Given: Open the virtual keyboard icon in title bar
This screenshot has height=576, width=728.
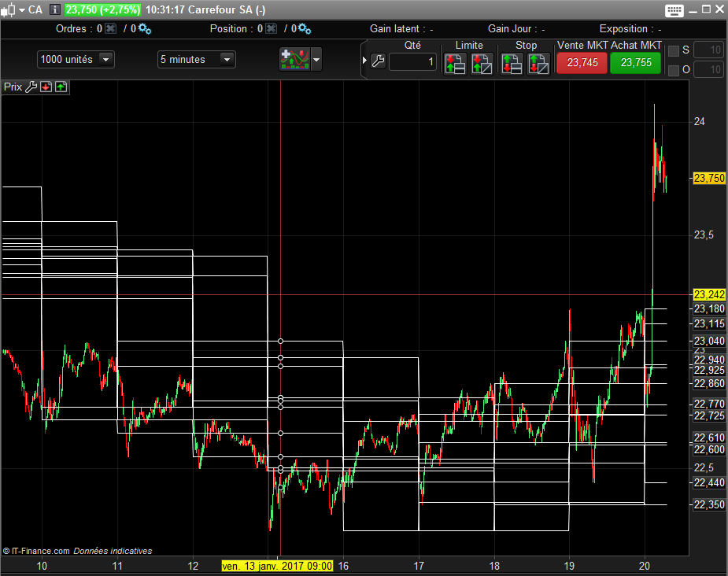Looking at the screenshot, I should 674,10.
